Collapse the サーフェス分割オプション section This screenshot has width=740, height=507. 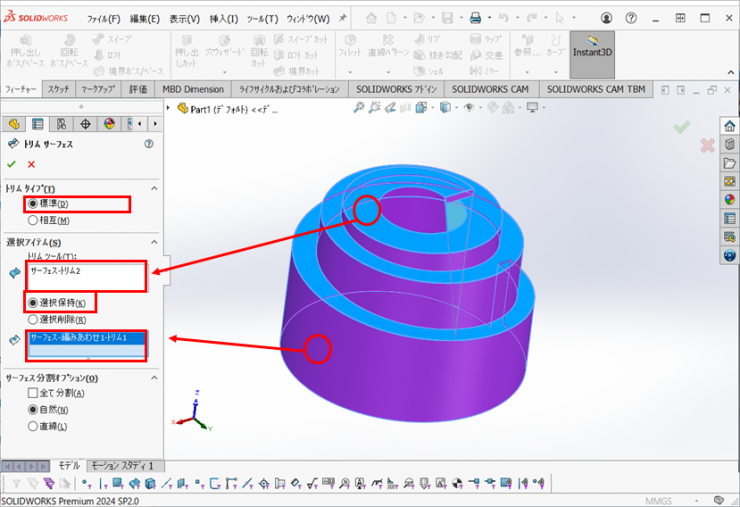click(x=155, y=378)
